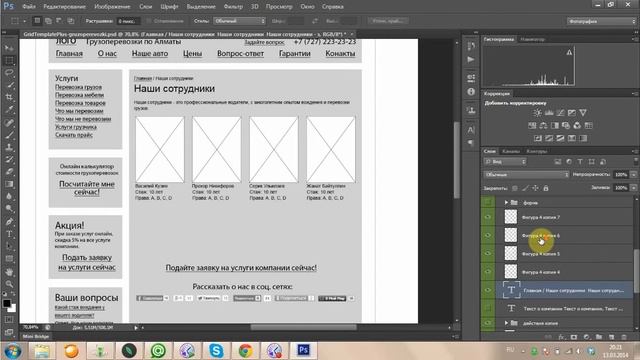Viewport: 640px width, 360px height.
Task: Select the Clone Stamp tool
Action: tap(9, 147)
